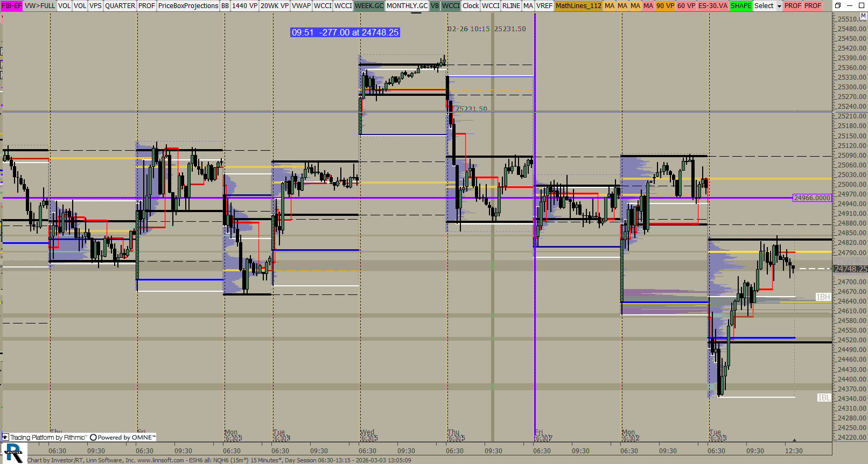Toggle the pink FIB-EF button
This screenshot has width=868, height=464.
point(11,5)
